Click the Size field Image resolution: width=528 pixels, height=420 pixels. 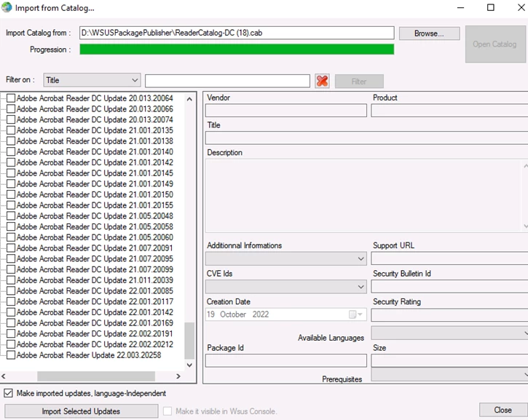[449, 360]
